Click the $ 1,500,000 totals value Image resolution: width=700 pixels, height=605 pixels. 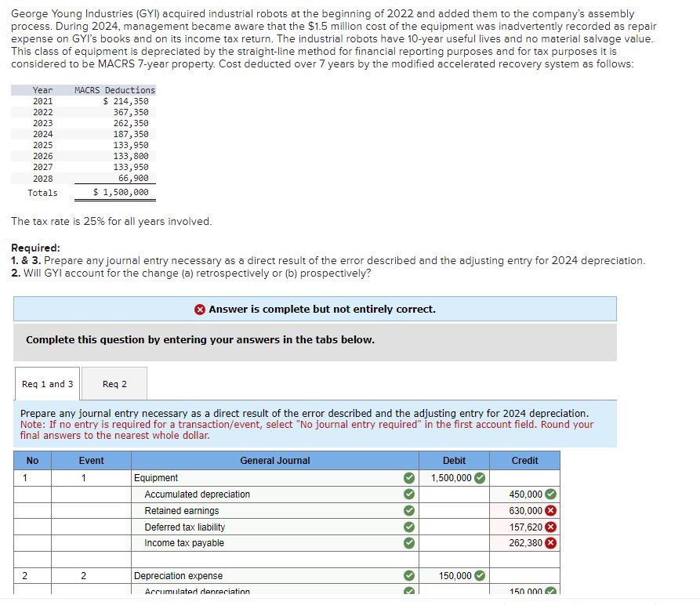click(121, 192)
